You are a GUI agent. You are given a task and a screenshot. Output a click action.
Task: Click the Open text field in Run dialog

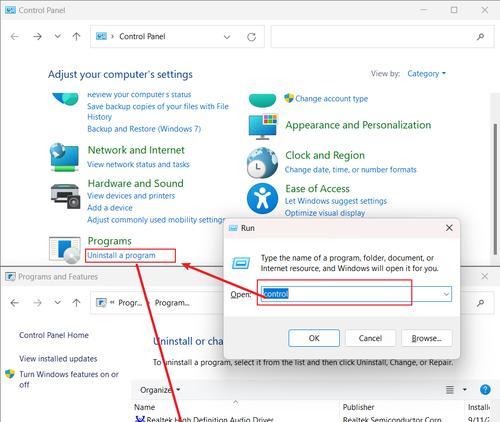[x=356, y=294]
